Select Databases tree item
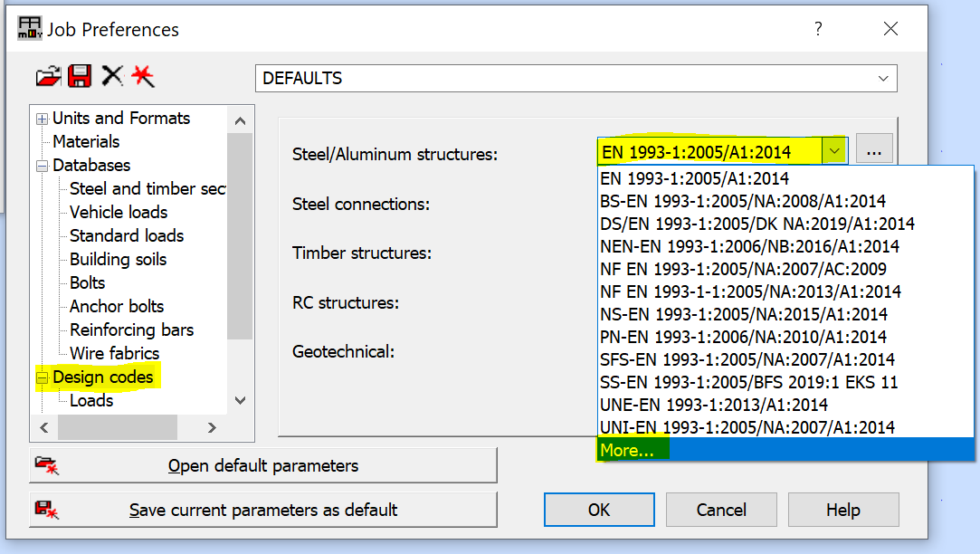 pos(91,165)
